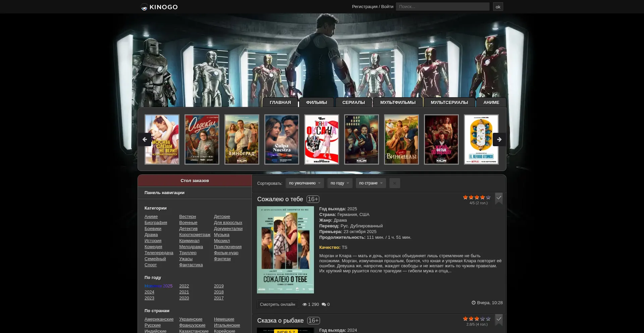
Task: Click Смотреть онлайн for Сожалею о тебе
Action: 277,304
